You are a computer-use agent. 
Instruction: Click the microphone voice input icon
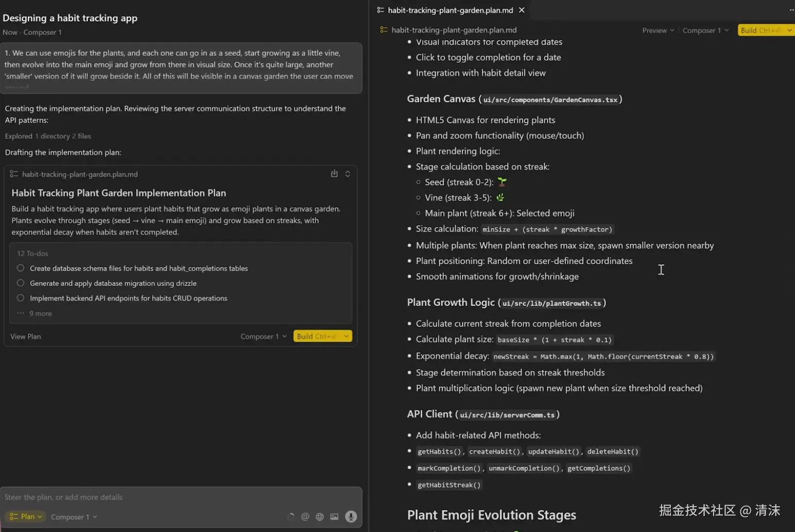tap(351, 517)
